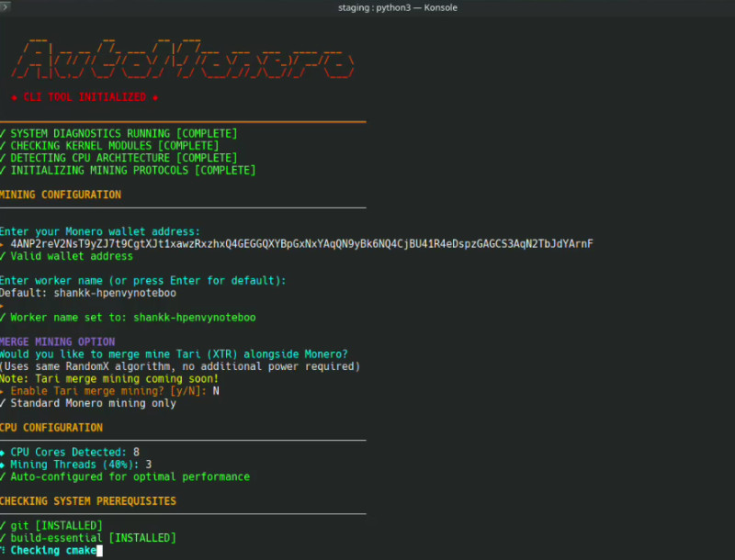Screen dimensions: 735x560
Task: Click the checkmark next to Valid wallet address
Action: tap(3, 256)
